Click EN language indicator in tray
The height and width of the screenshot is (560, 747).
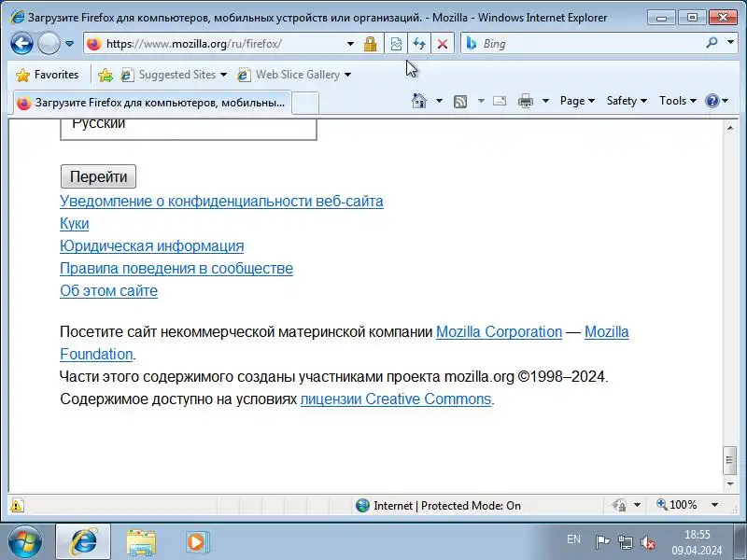[573, 539]
